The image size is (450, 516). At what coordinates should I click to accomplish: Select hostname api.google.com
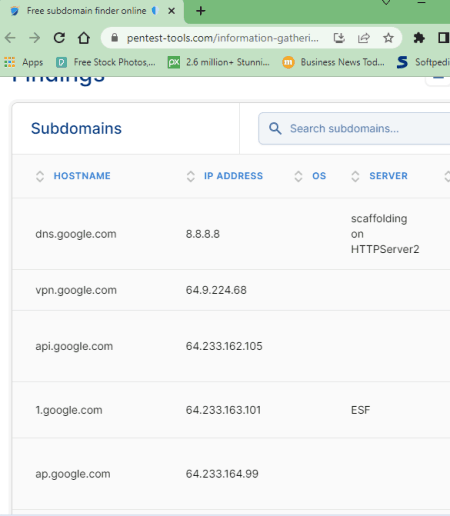[x=74, y=346]
